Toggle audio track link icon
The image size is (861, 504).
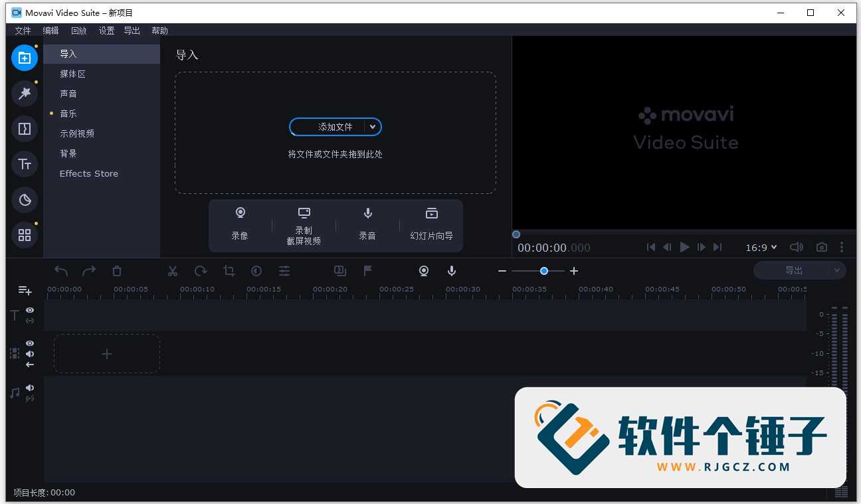(x=30, y=398)
